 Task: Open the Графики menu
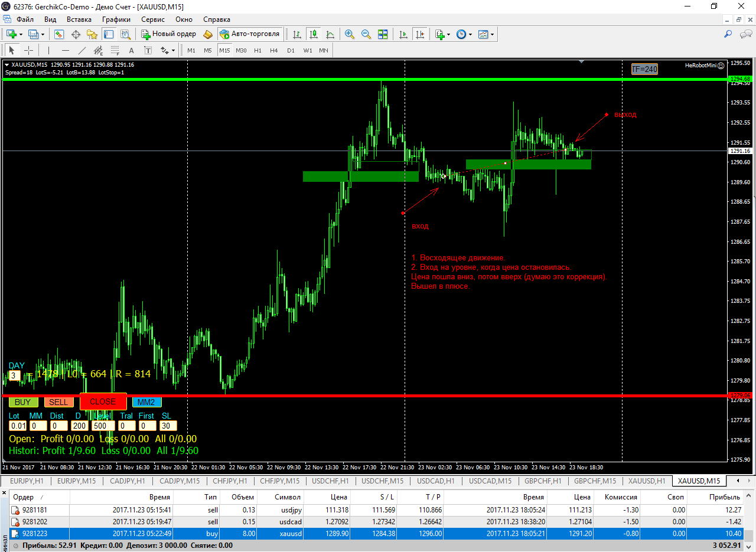tap(116, 19)
